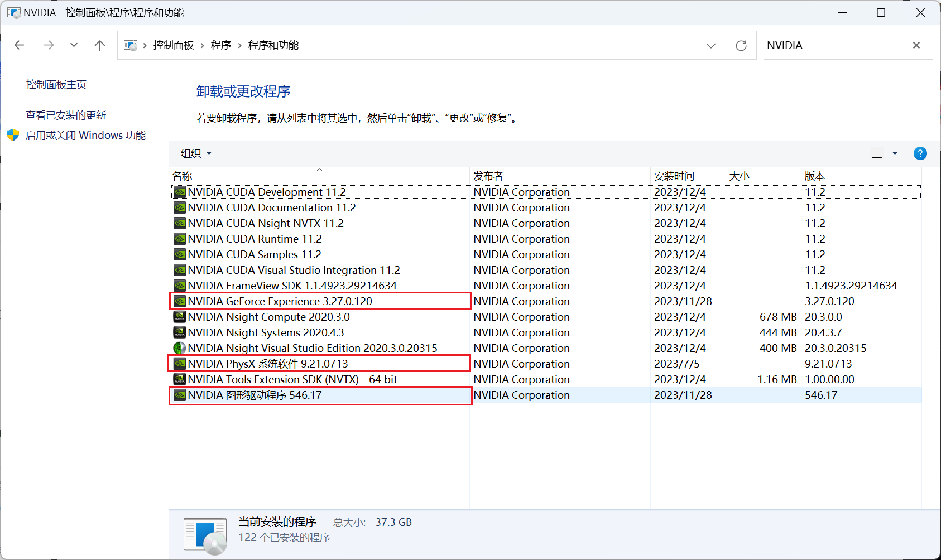Click the shield icon beside Windows 功能
Screen dimensions: 941x560
[13, 135]
